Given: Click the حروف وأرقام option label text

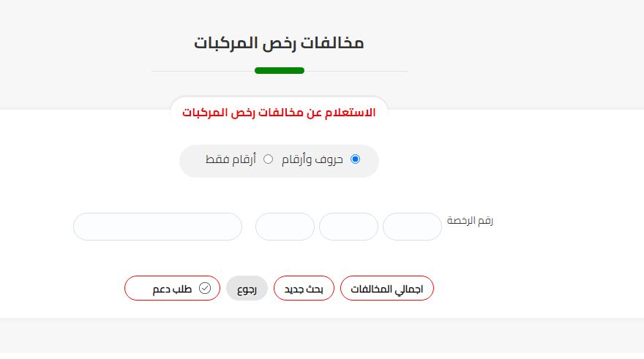Looking at the screenshot, I should (x=312, y=159).
